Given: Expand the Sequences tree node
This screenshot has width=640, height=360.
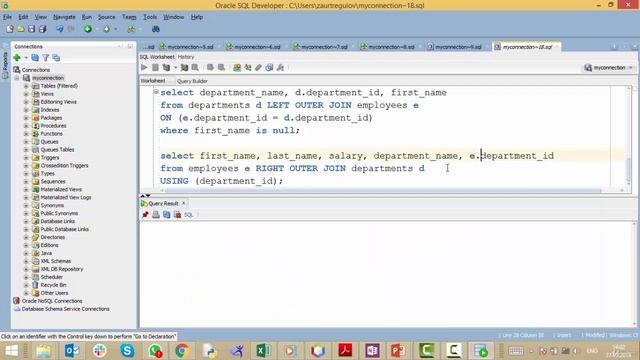Looking at the screenshot, I should click(x=26, y=181).
